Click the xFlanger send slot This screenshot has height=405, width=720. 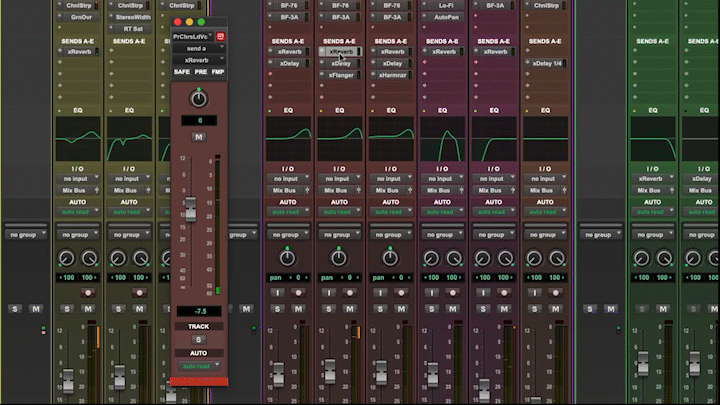(341, 75)
